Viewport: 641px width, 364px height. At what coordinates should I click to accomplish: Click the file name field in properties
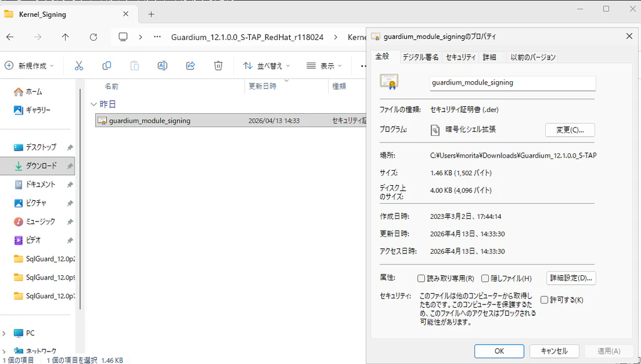point(513,83)
